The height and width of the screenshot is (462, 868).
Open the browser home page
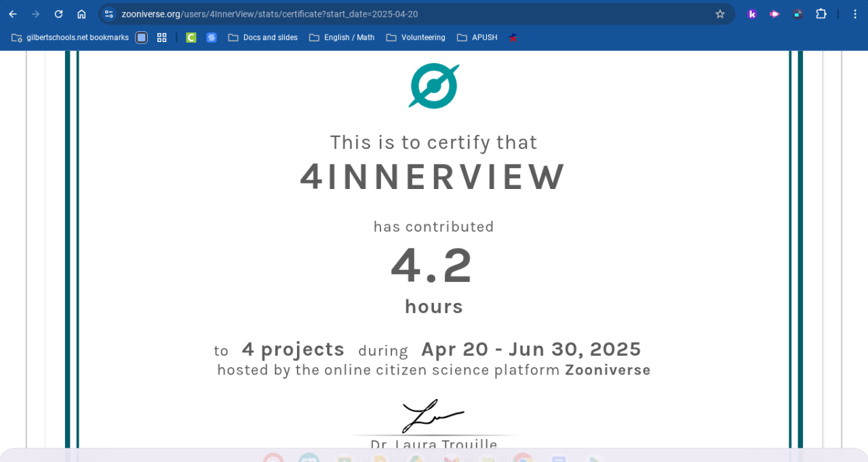[x=81, y=14]
